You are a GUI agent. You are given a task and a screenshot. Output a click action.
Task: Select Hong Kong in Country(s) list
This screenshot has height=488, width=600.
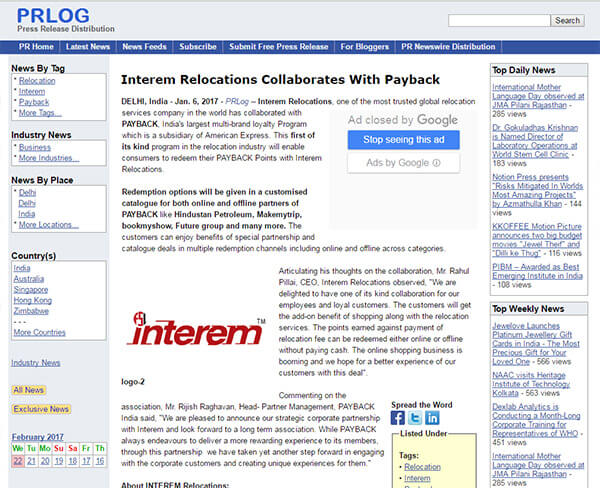coord(33,300)
